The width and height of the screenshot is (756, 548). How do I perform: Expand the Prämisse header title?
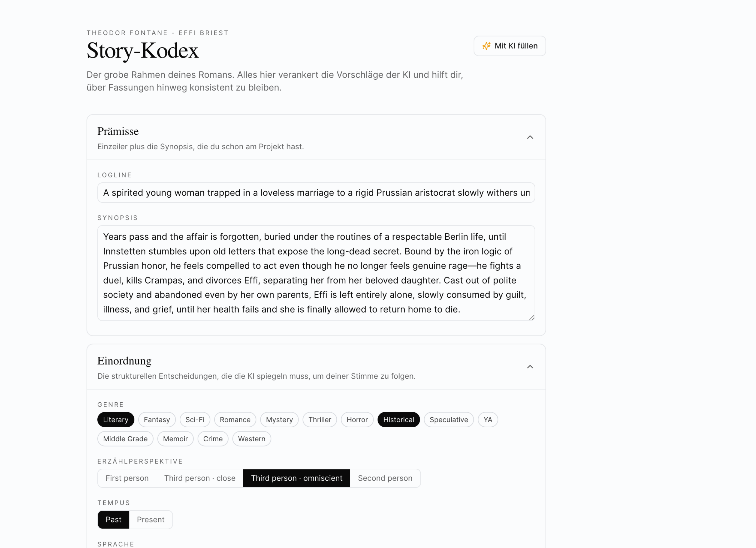coord(118,131)
